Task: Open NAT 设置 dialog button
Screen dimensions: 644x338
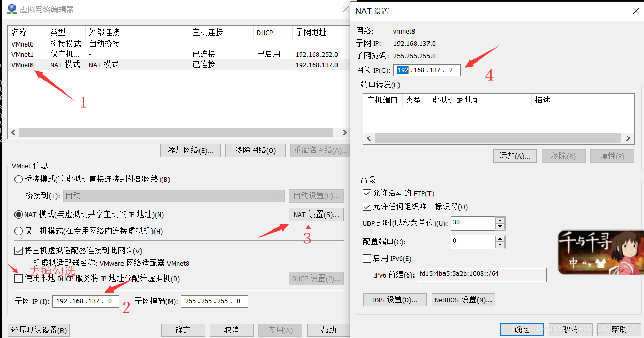Action: pyautogui.click(x=316, y=214)
